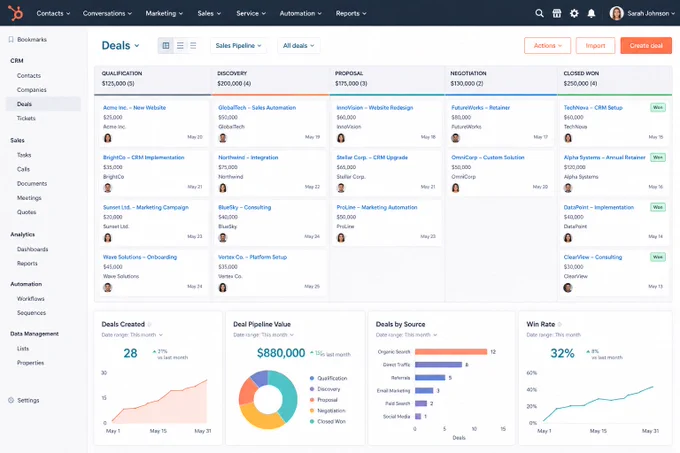
Task: Open the Deals title dropdown
Action: pyautogui.click(x=121, y=46)
